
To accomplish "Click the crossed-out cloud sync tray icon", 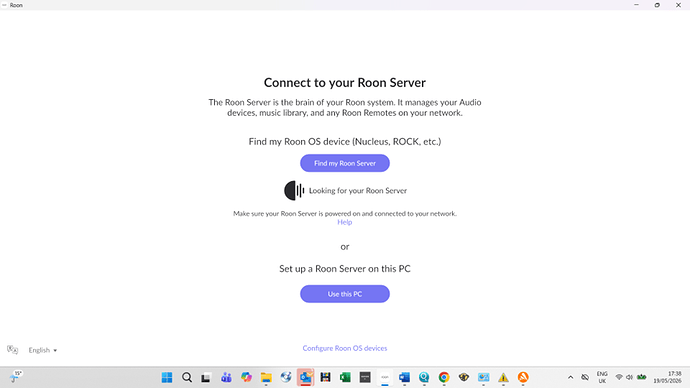I will pyautogui.click(x=585, y=377).
